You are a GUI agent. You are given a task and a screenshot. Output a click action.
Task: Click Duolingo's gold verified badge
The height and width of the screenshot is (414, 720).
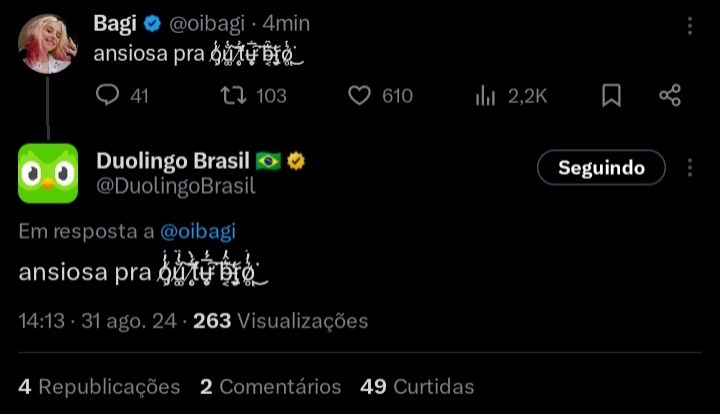click(x=296, y=161)
